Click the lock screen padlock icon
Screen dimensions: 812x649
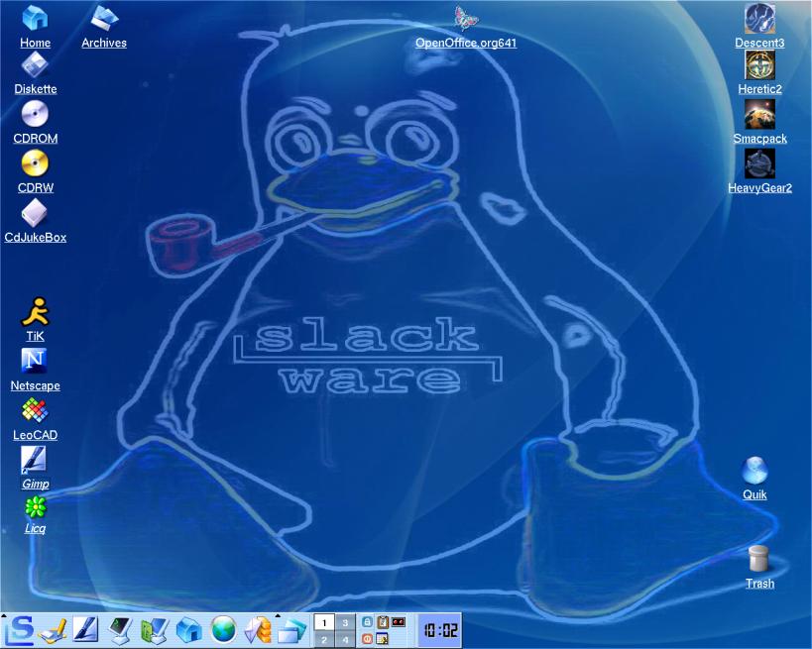click(x=367, y=622)
